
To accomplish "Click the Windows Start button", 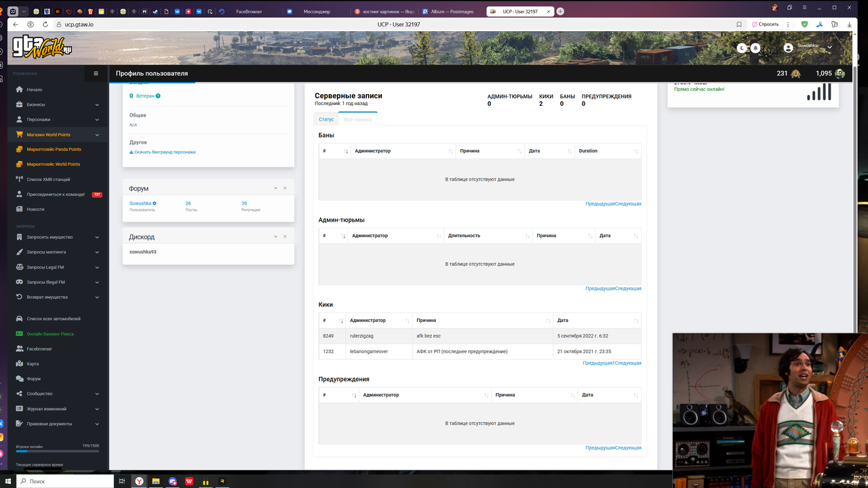I will pos(7,481).
